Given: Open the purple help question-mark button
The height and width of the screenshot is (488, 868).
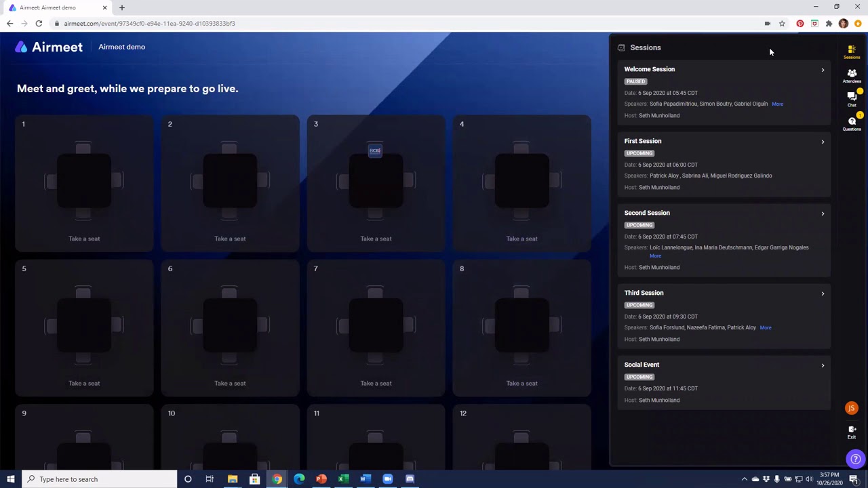Looking at the screenshot, I should click(856, 459).
